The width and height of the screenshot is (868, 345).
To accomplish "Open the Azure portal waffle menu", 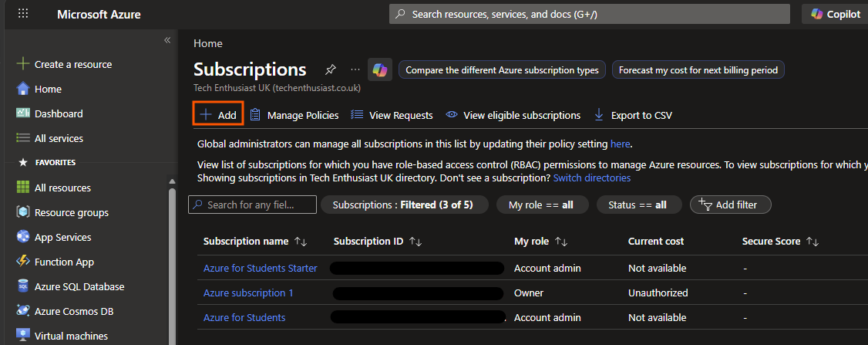I will click(x=22, y=14).
